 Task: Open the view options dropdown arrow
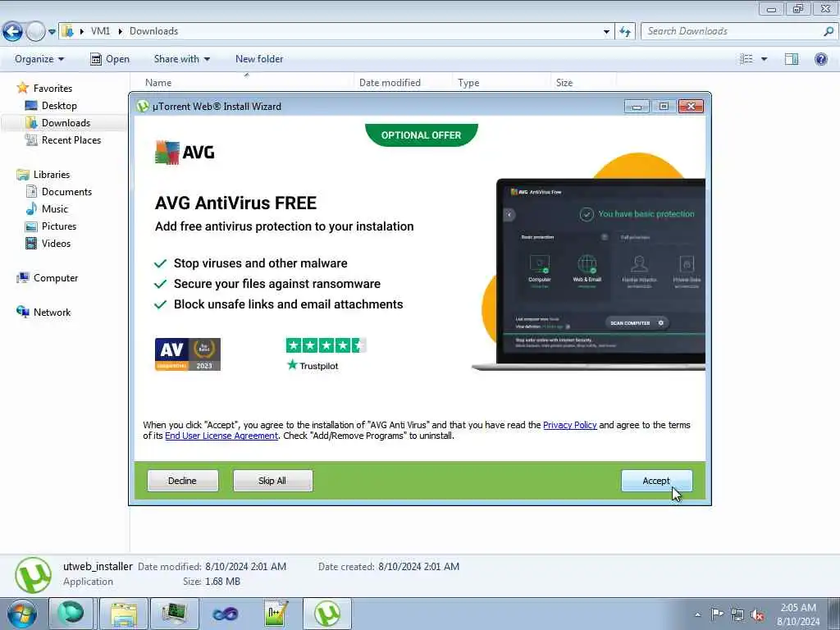[x=764, y=59]
